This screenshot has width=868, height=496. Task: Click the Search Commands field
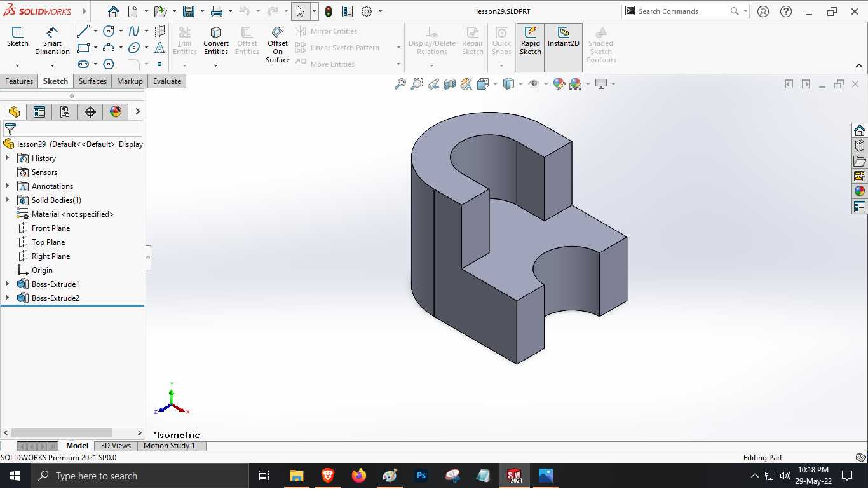coord(682,11)
